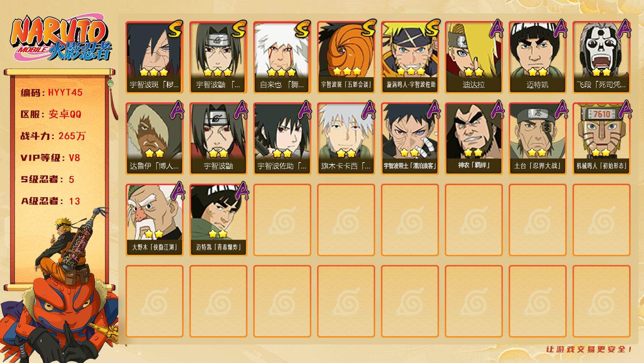Select 机械鸣人「初始形态」 card

point(601,139)
